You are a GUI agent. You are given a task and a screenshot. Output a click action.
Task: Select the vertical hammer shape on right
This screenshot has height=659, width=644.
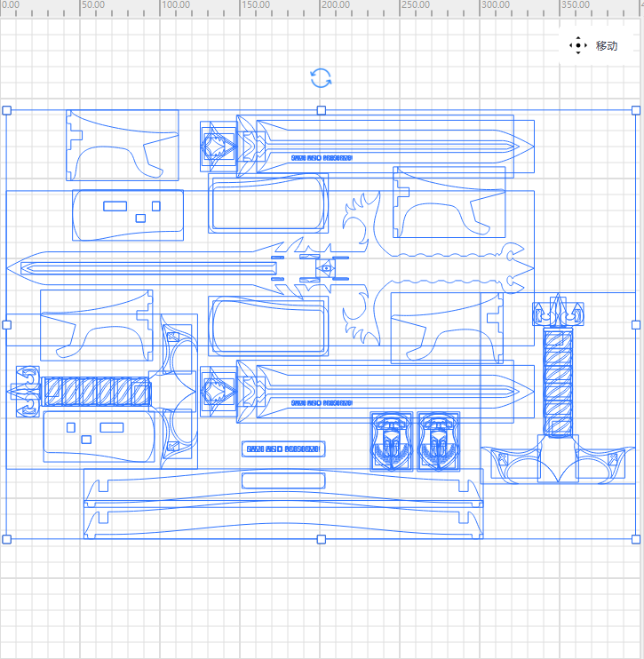pos(557,373)
